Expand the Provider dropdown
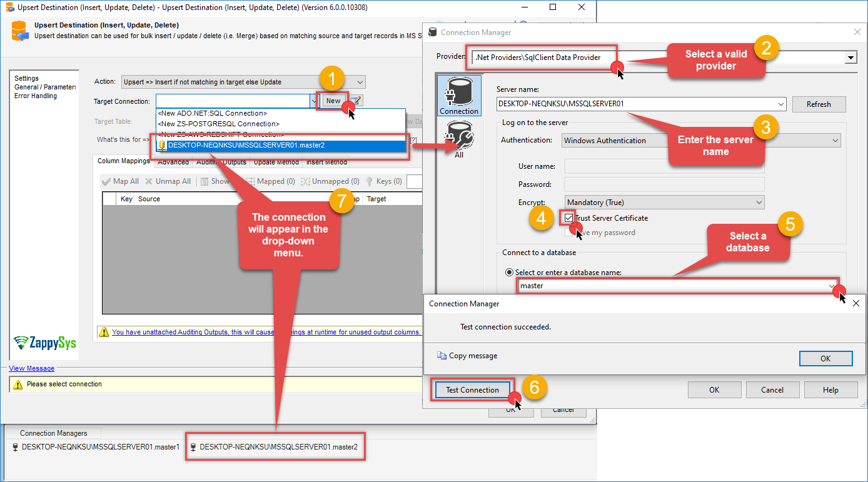This screenshot has width=868, height=482. [850, 58]
